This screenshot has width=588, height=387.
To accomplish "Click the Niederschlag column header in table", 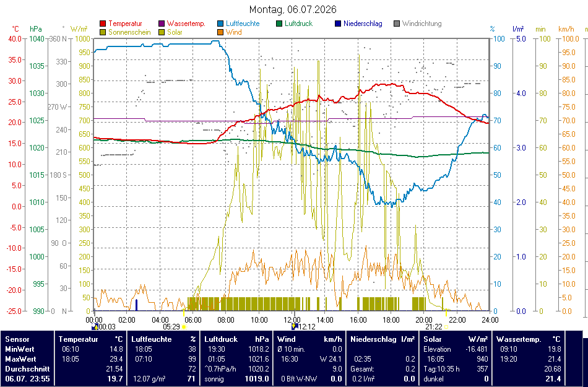I will [x=373, y=339].
